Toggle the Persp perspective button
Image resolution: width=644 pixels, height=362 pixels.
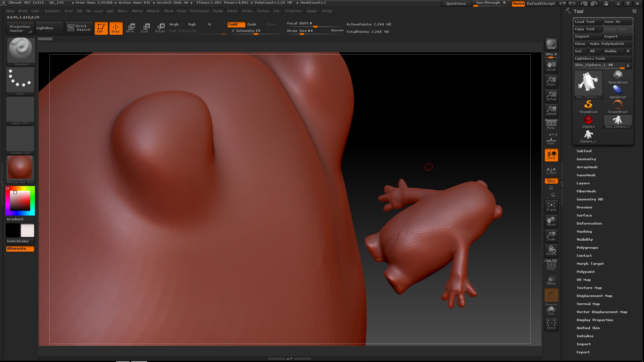[x=551, y=125]
